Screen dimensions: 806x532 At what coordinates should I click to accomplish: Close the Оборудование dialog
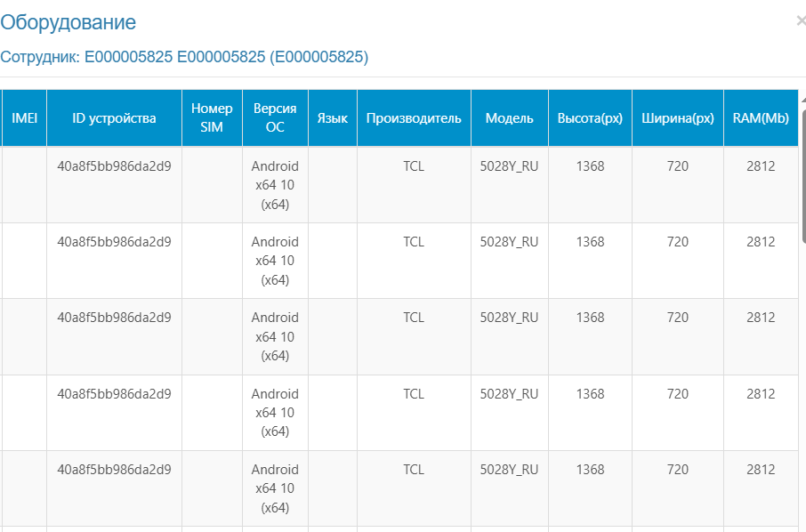pos(801,21)
